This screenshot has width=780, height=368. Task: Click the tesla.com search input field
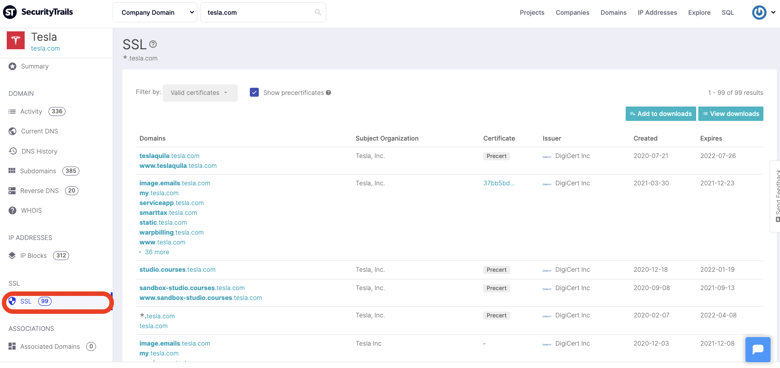pyautogui.click(x=263, y=12)
